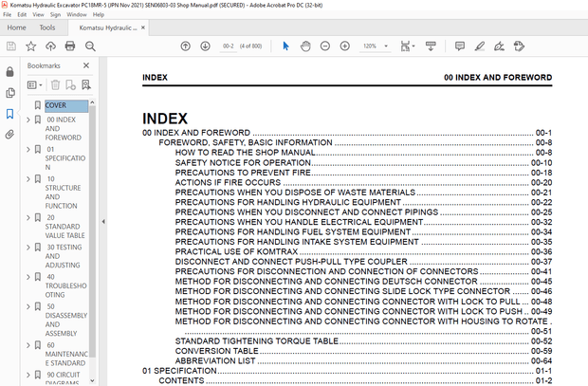Open the zoom level dropdown arrow
The image size is (588, 386).
(386, 46)
